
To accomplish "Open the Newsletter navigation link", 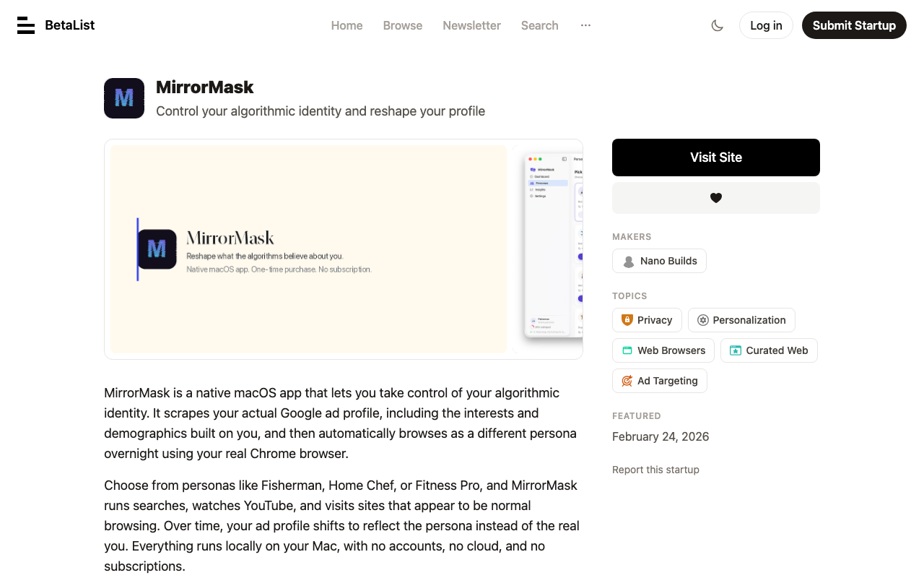I will 471,25.
